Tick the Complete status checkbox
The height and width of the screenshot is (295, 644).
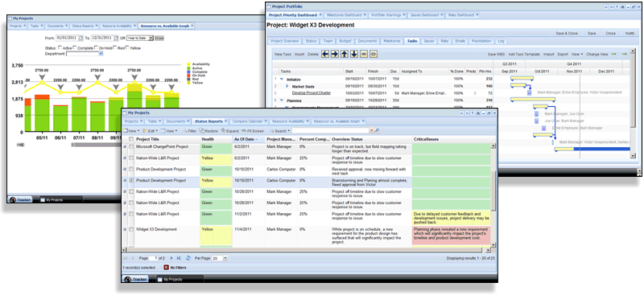pyautogui.click(x=75, y=47)
